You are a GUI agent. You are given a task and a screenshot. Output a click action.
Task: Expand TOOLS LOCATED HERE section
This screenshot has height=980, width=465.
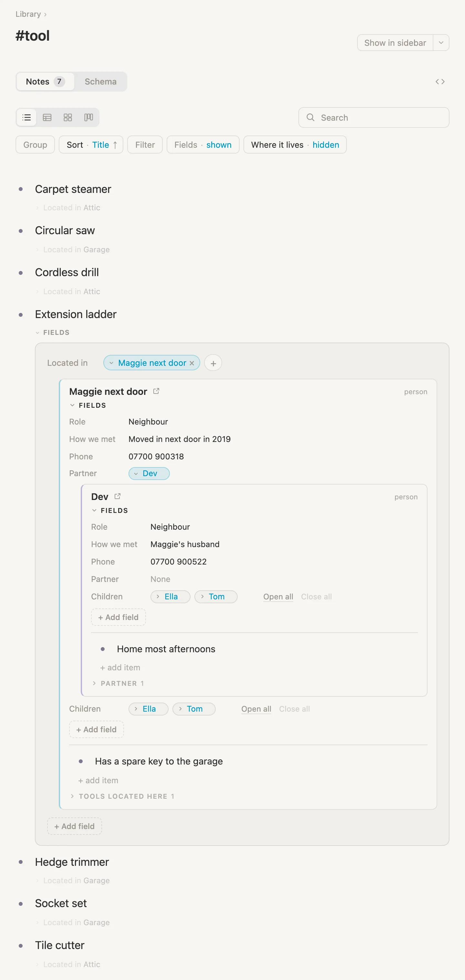click(x=122, y=796)
